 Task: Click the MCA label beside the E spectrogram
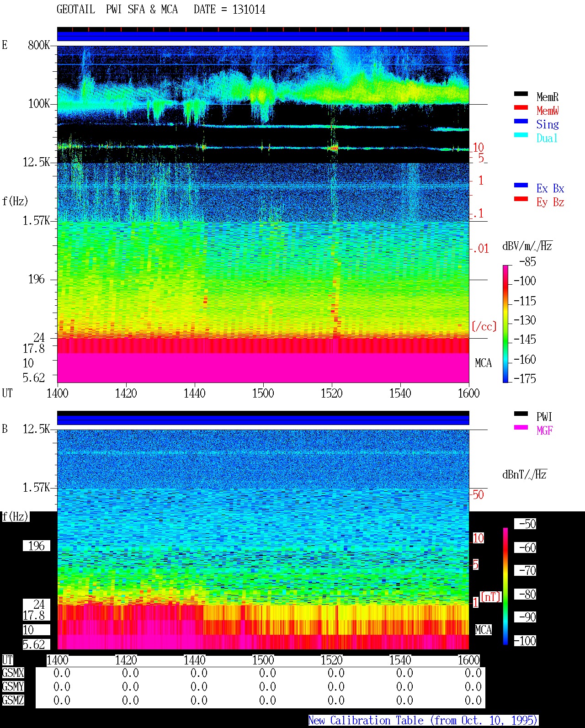[483, 363]
